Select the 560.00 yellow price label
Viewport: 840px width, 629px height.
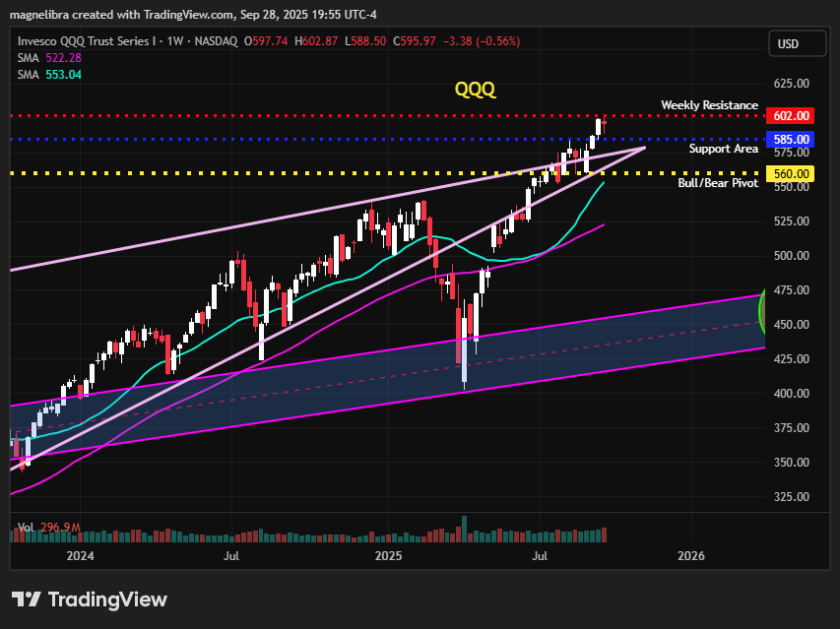point(791,173)
